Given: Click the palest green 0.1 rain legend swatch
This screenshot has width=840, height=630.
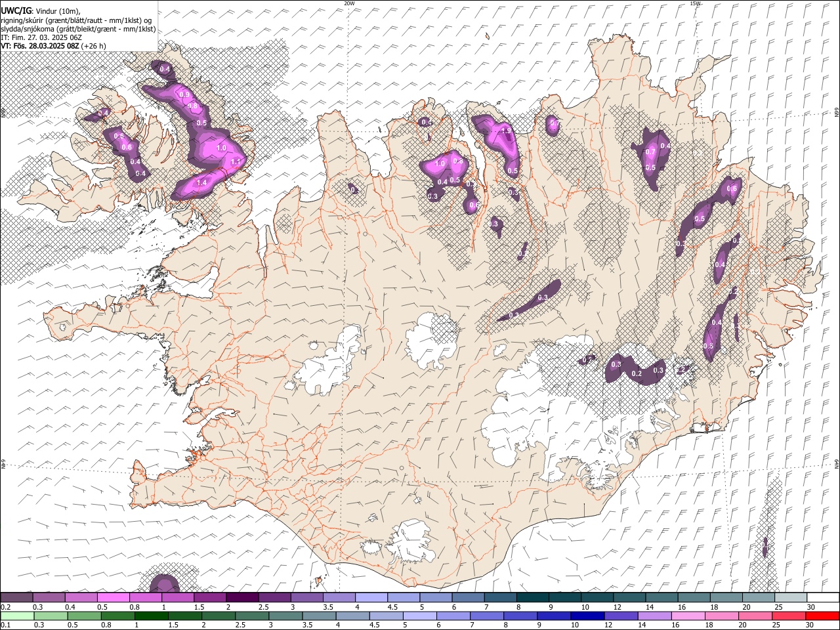Looking at the screenshot, I should 17,616.
